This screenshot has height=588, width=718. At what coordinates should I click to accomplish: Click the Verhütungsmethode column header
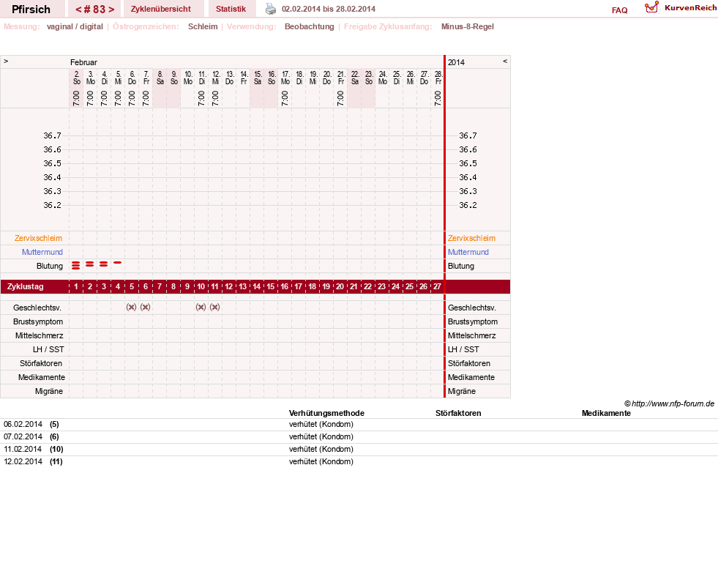pyautogui.click(x=326, y=413)
